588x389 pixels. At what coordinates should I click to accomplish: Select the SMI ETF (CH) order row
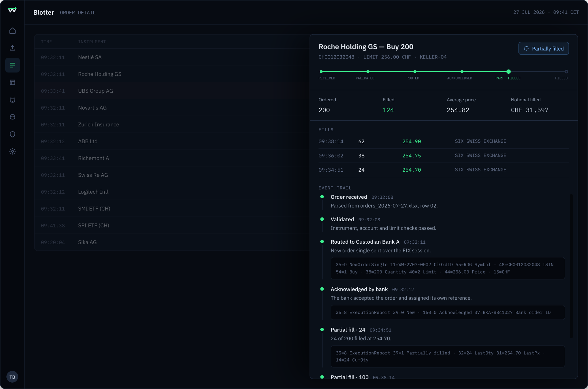[x=172, y=209]
